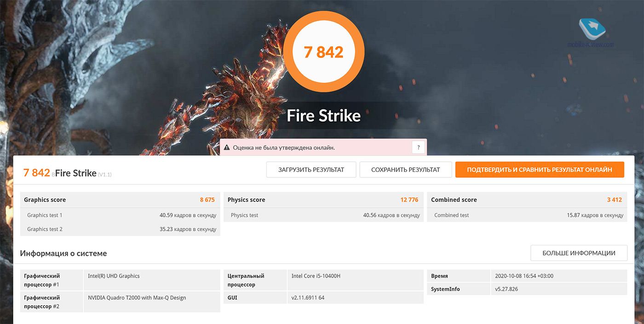Click ПОДТВЕРДИТЬ И СРАВНИТЬ РЕЗУЛЬТАТ ОНЛАЙН button

click(x=540, y=170)
